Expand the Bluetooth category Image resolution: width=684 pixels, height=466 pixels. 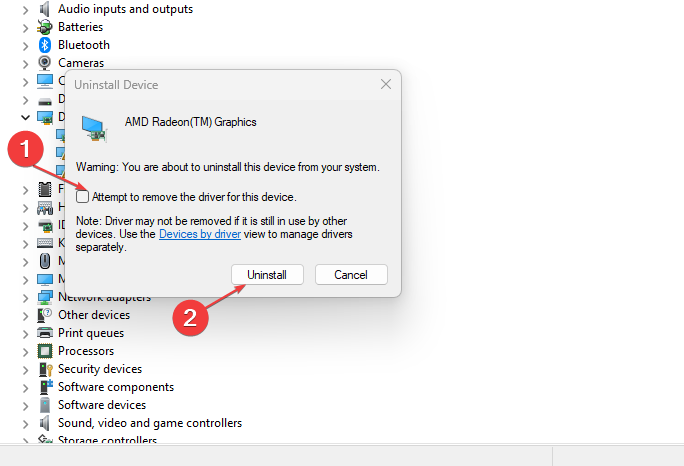[x=26, y=46]
